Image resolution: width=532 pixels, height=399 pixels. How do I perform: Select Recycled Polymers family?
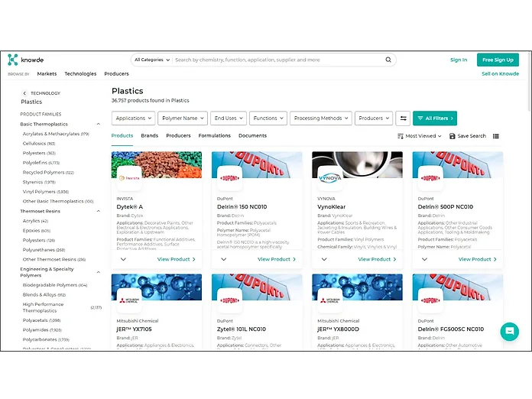(48, 172)
